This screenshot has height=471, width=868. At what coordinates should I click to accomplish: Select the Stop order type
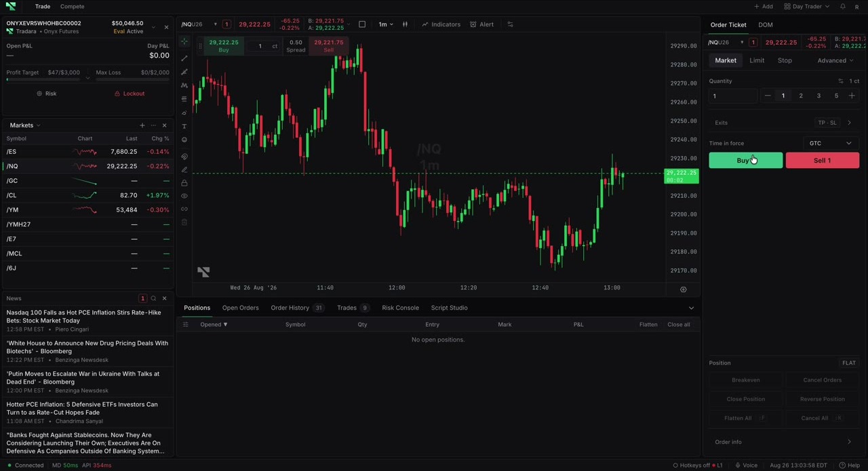[x=785, y=60]
